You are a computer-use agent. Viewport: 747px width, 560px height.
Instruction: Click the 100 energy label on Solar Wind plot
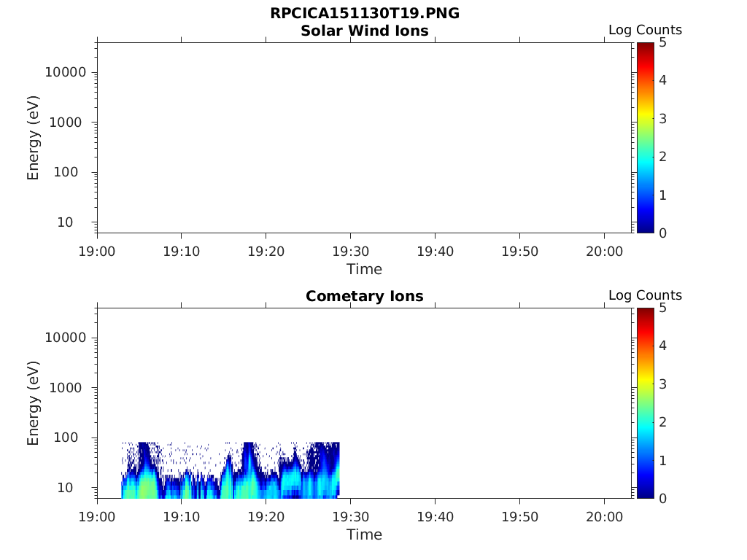click(x=65, y=172)
